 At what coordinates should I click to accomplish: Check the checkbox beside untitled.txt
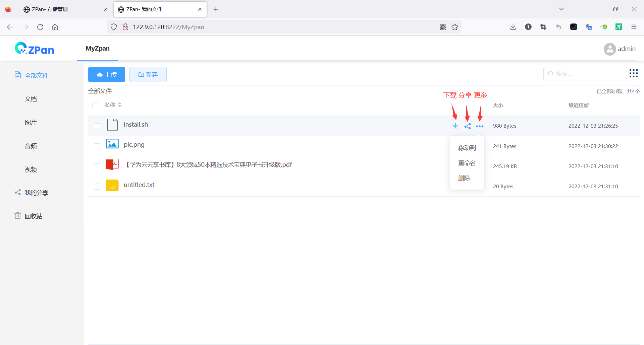click(97, 186)
